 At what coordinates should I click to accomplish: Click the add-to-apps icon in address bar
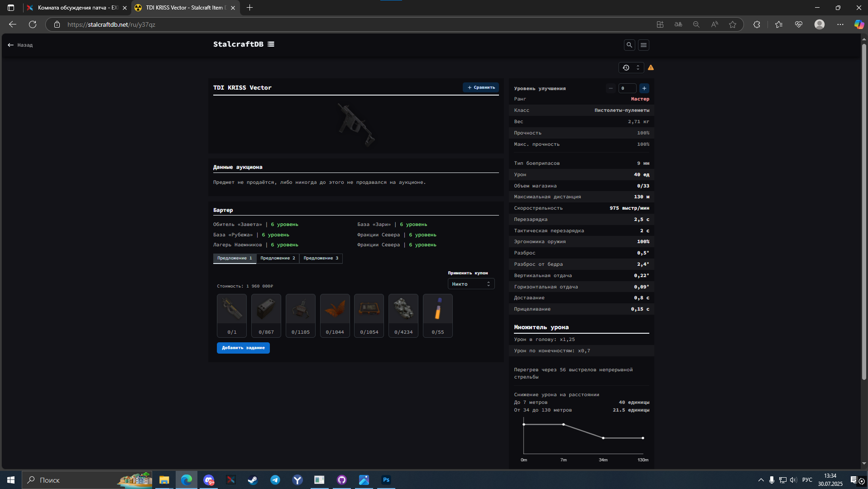click(x=660, y=24)
